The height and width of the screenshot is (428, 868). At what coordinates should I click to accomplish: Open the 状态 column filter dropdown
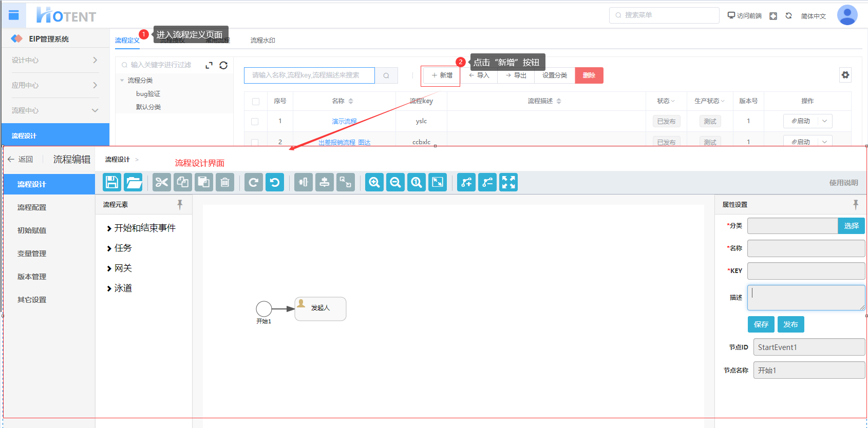point(673,101)
